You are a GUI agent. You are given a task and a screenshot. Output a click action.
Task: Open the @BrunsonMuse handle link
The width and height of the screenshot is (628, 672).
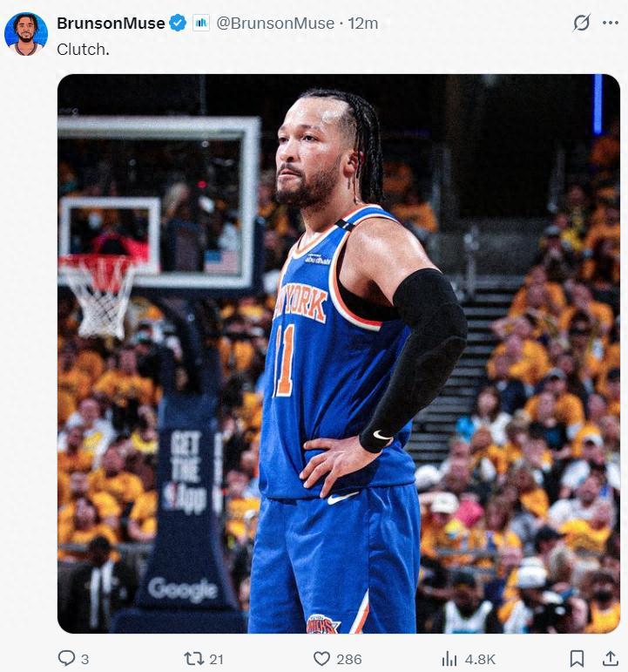(x=275, y=24)
